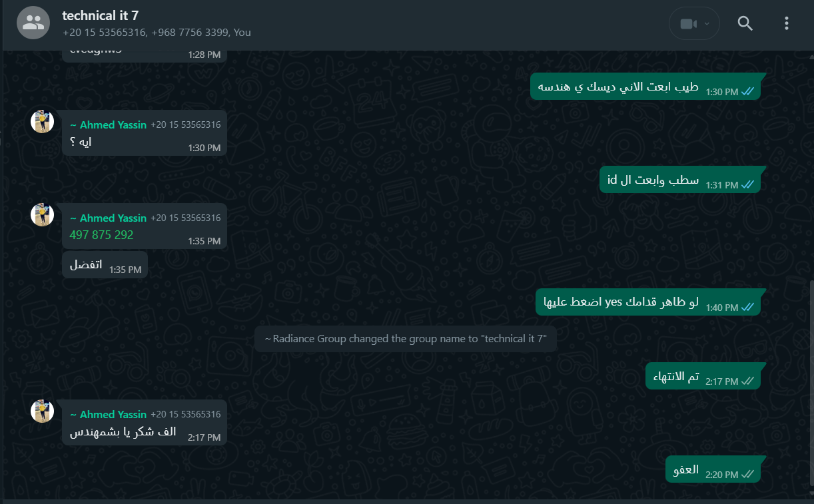Viewport: 814px width, 504px height.
Task: Select the "اتفضل" message bubble
Action: [105, 265]
